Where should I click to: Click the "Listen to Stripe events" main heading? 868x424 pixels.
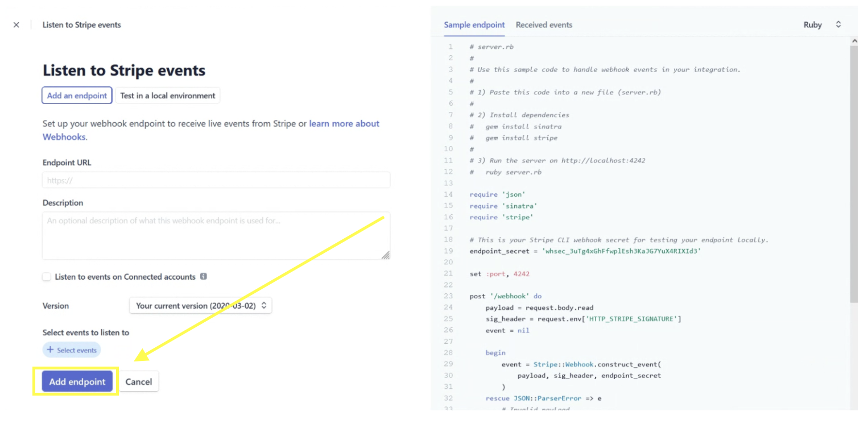pyautogui.click(x=124, y=70)
